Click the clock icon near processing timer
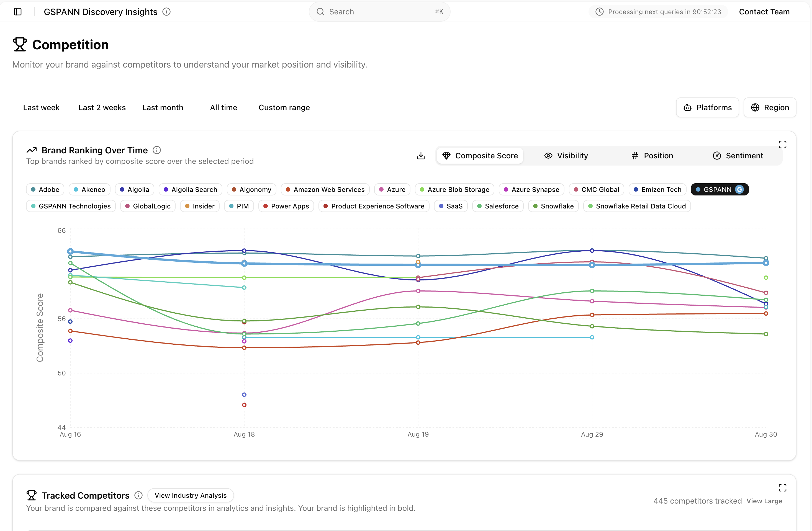 [600, 12]
